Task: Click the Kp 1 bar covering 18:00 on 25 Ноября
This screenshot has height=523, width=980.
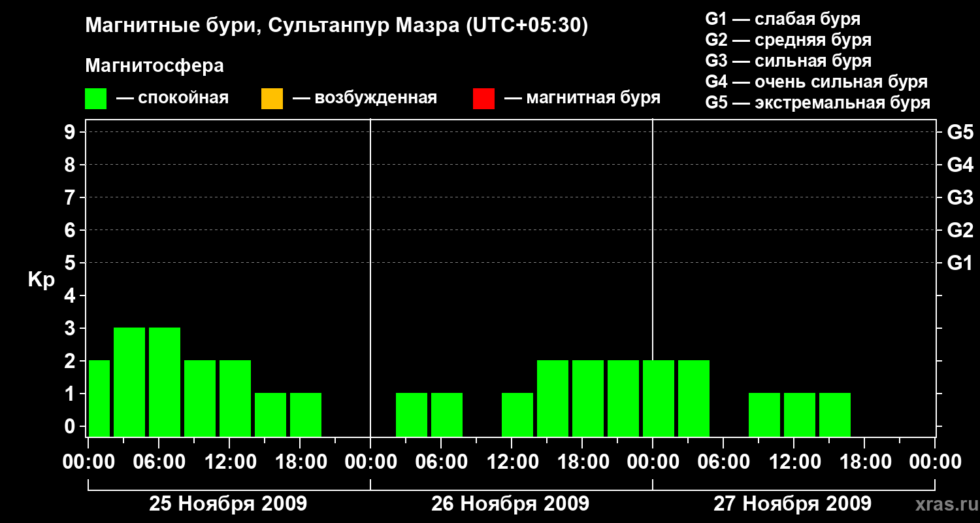Action: click(x=306, y=414)
